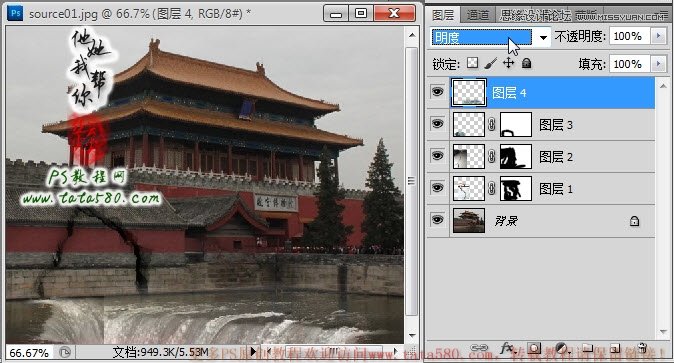Click the document vertical scrollbar thumb
674x363 pixels.
pyautogui.click(x=411, y=181)
